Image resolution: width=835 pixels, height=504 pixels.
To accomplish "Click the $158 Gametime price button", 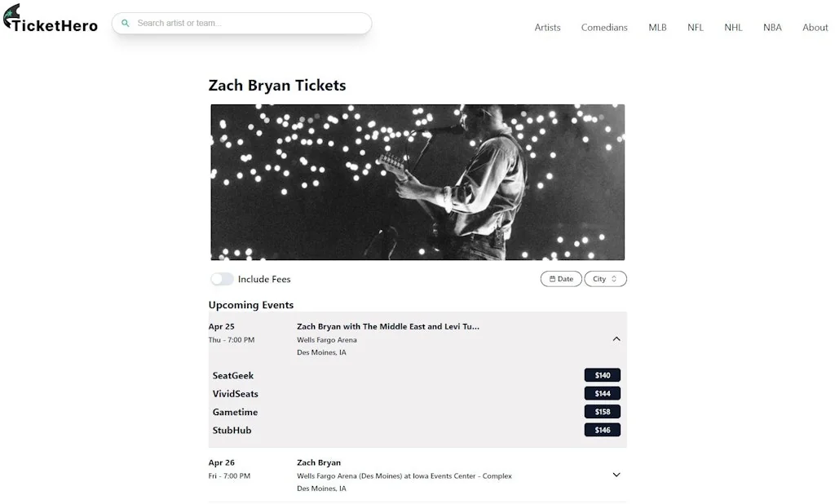I will click(x=602, y=411).
